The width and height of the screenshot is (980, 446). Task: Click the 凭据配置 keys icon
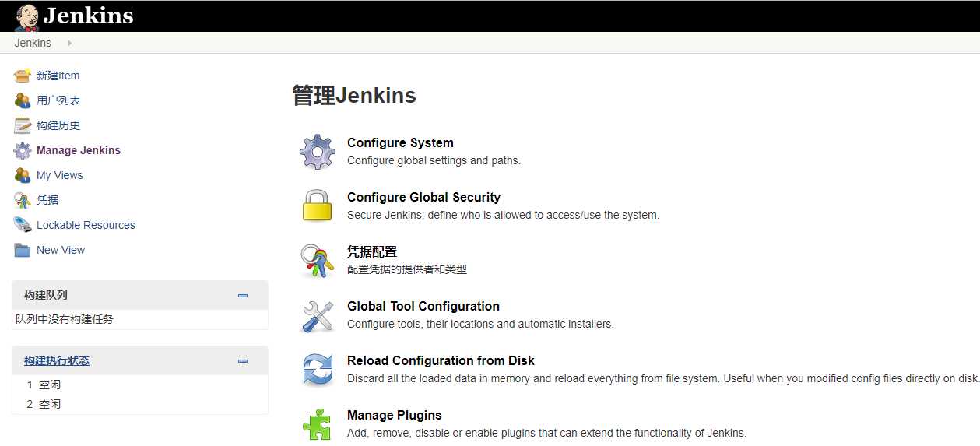(318, 261)
